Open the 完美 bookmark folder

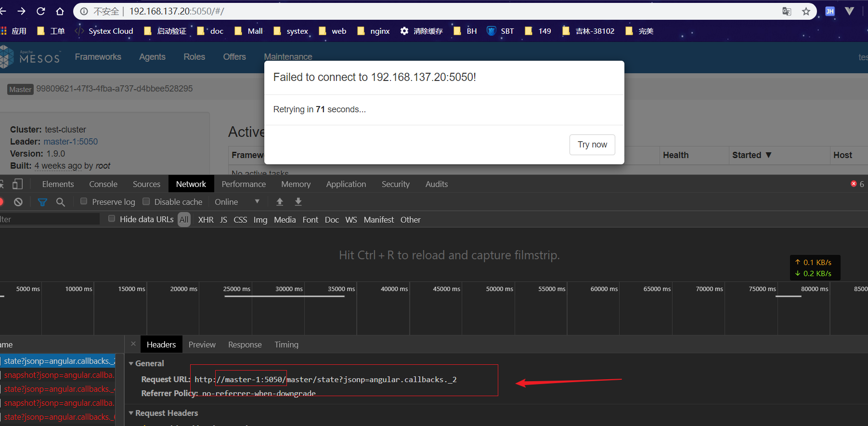coord(639,31)
